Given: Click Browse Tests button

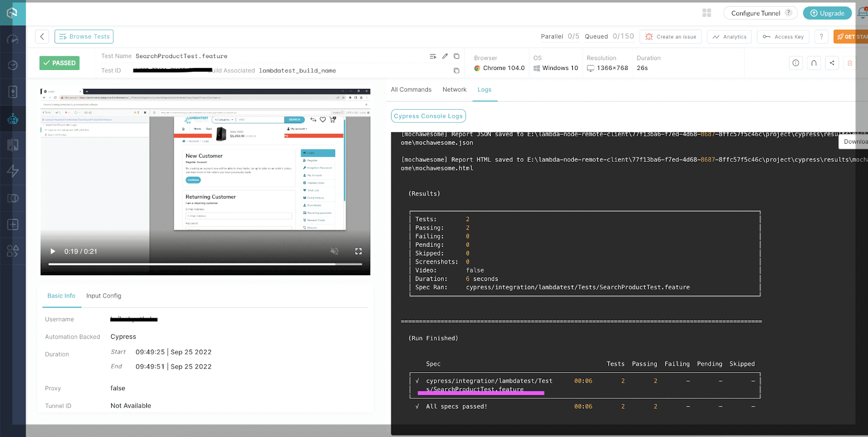Looking at the screenshot, I should pyautogui.click(x=84, y=36).
